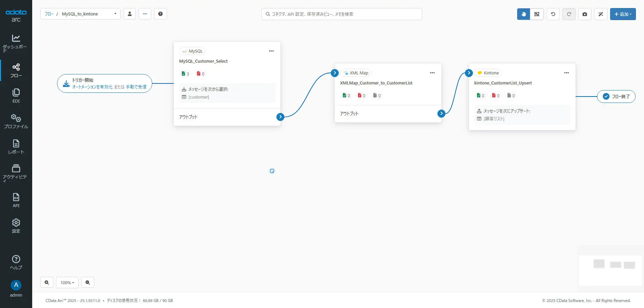Image resolution: width=644 pixels, height=308 pixels.
Task: Go to the ダッシュボード sidebar page
Action: [16, 43]
